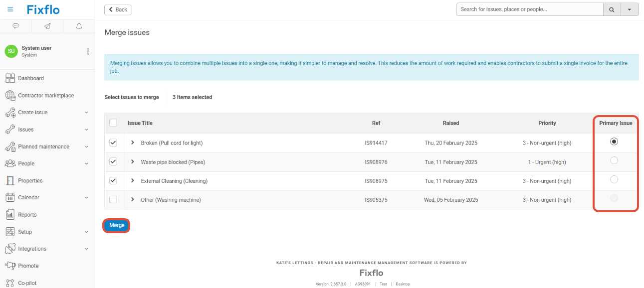
Task: Open Contractor marketplace menu item
Action: [x=47, y=95]
